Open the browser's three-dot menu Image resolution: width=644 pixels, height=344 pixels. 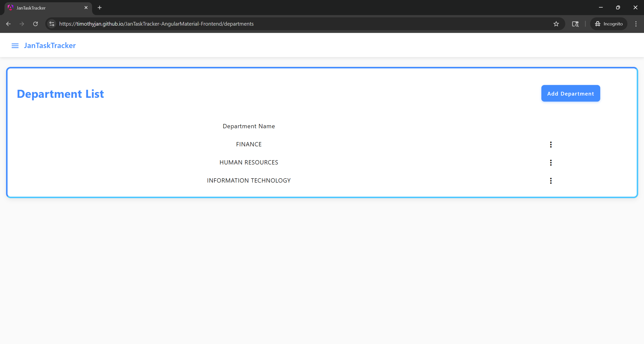pyautogui.click(x=636, y=24)
